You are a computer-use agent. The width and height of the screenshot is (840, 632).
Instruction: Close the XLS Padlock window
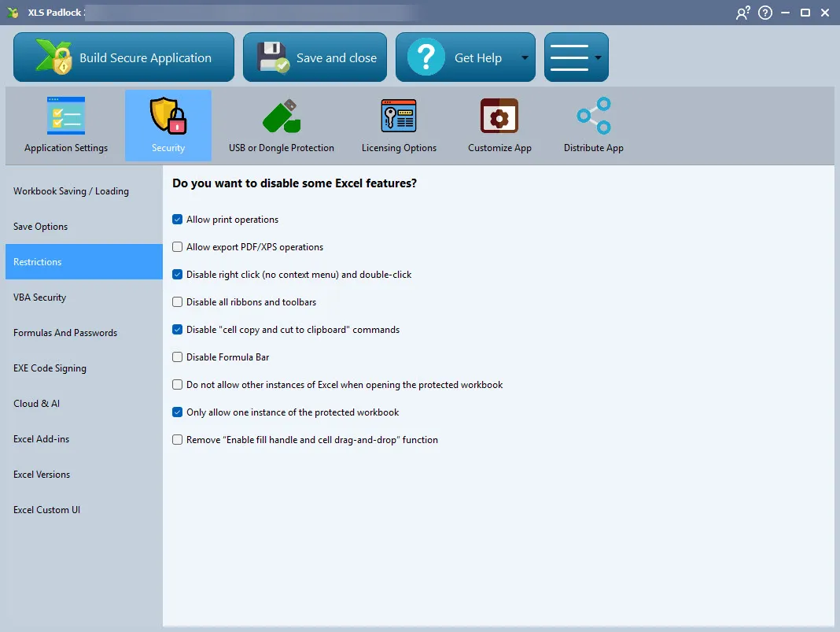click(x=825, y=13)
